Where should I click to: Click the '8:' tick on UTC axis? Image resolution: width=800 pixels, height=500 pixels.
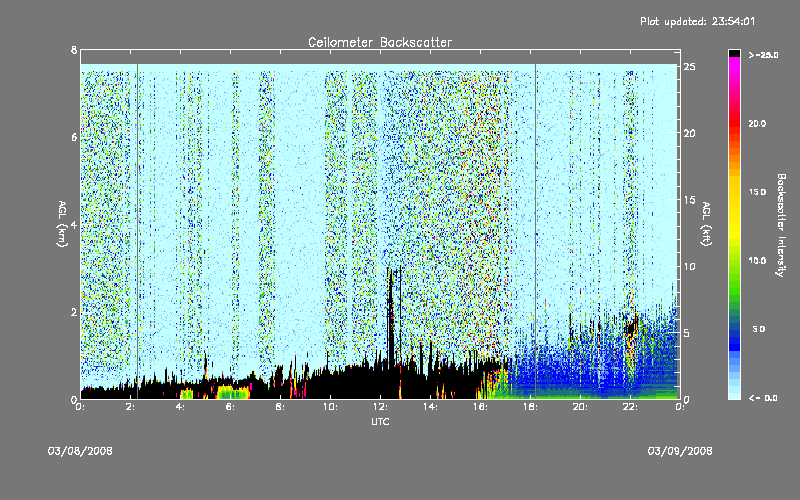pos(281,407)
